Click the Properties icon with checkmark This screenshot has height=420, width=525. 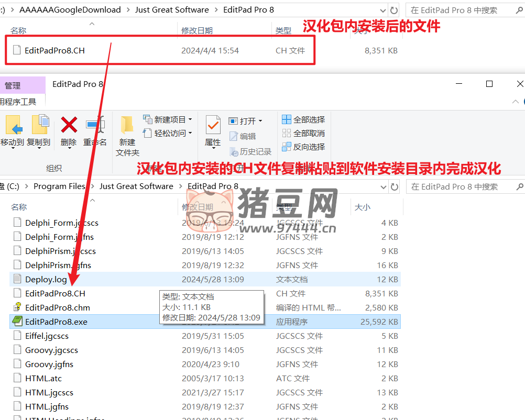[x=213, y=125]
